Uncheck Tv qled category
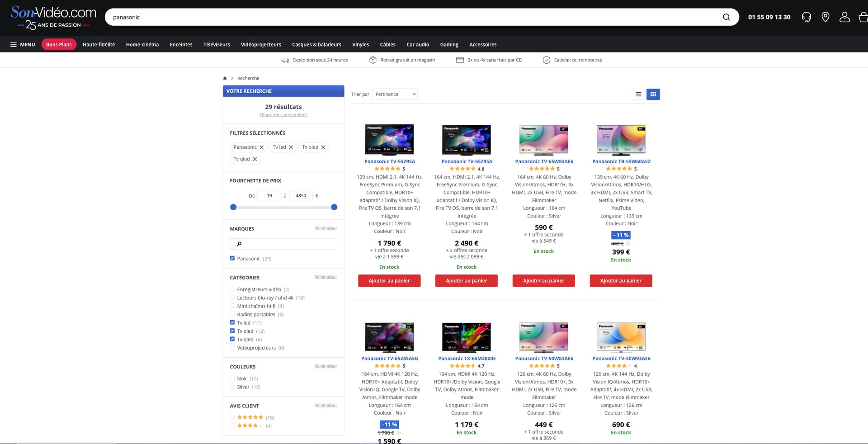 [x=232, y=339]
